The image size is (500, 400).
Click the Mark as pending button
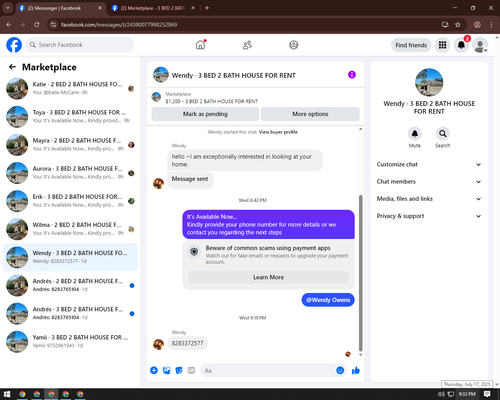(x=205, y=114)
